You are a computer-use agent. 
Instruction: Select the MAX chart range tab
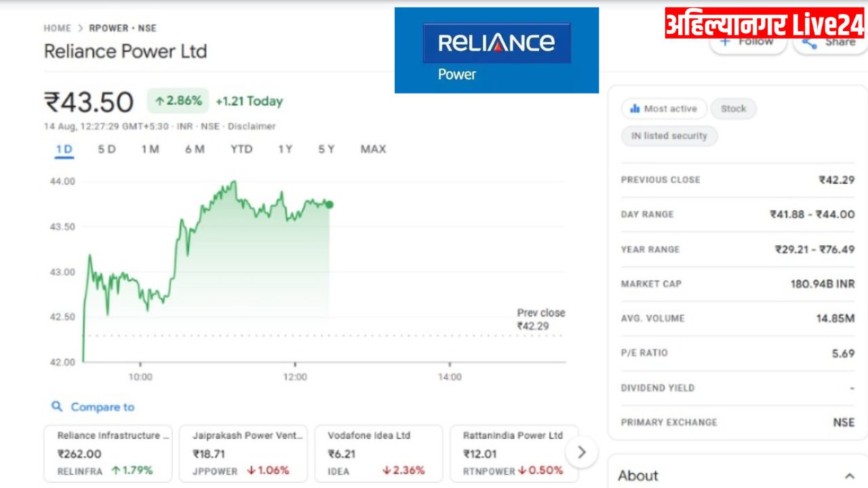tap(373, 149)
